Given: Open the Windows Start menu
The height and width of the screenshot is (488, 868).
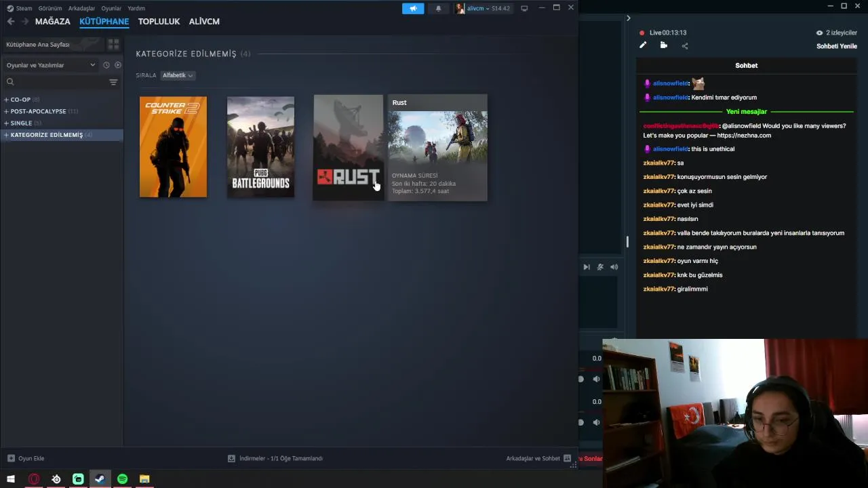Looking at the screenshot, I should click(11, 479).
